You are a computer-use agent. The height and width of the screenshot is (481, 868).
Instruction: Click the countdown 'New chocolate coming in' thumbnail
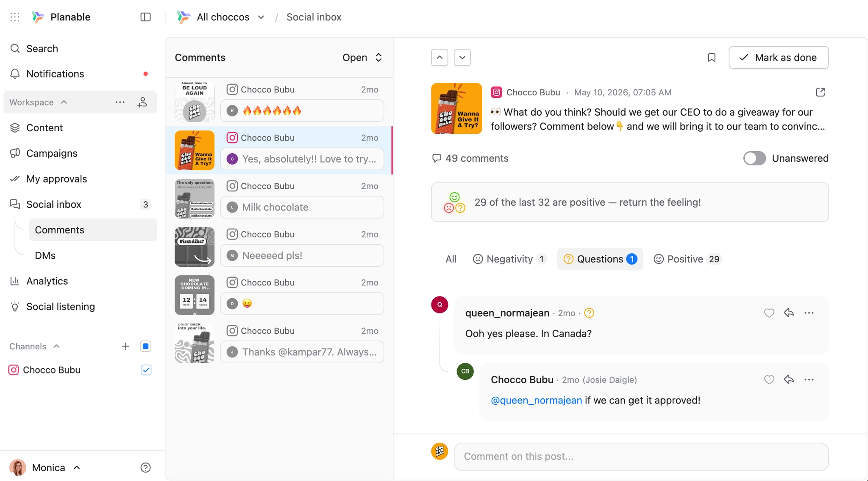tap(195, 295)
